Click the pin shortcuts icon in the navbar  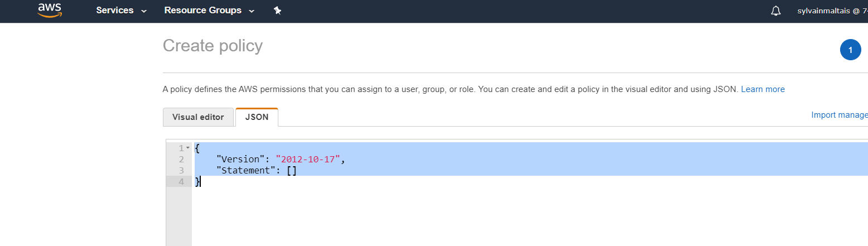pos(277,11)
